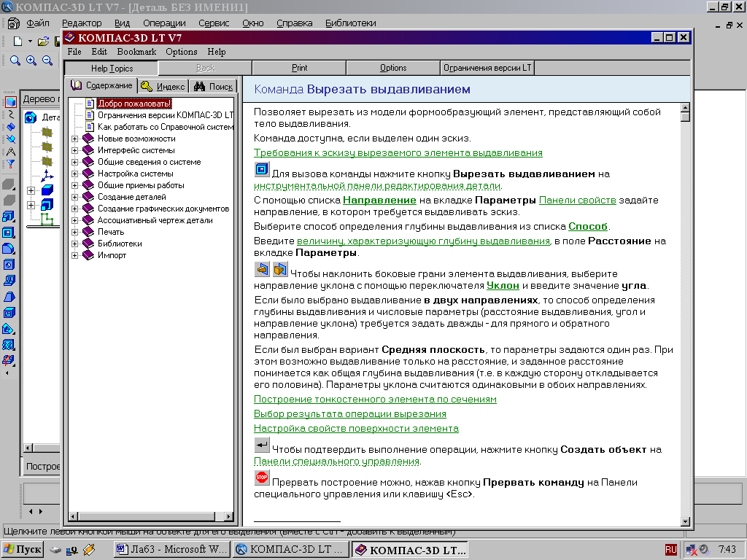Open the Bookmark menu in help window
The width and height of the screenshot is (747, 560).
pyautogui.click(x=136, y=52)
